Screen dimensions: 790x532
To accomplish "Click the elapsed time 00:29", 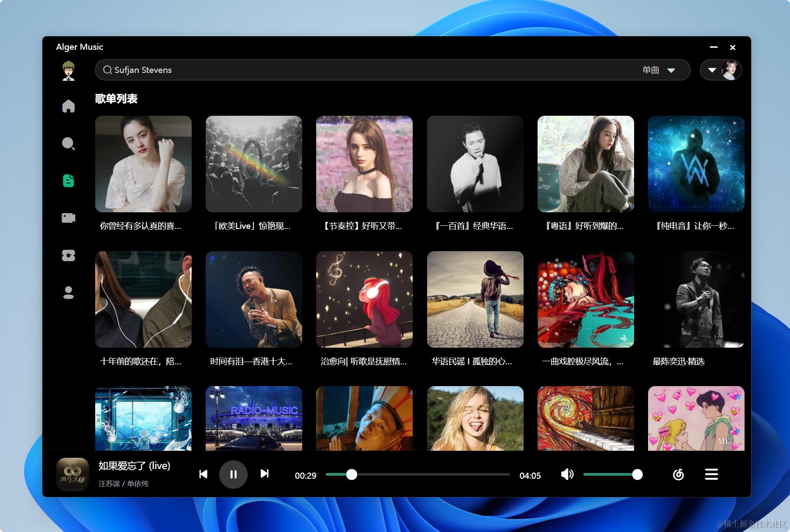I will pos(305,475).
